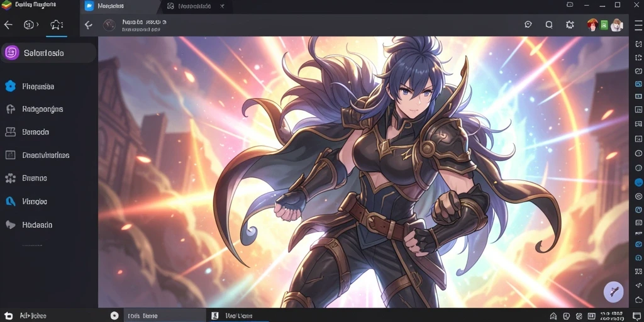The height and width of the screenshot is (322, 644).
Task: Click the first system tray icon at the bottom right
Action: click(553, 316)
